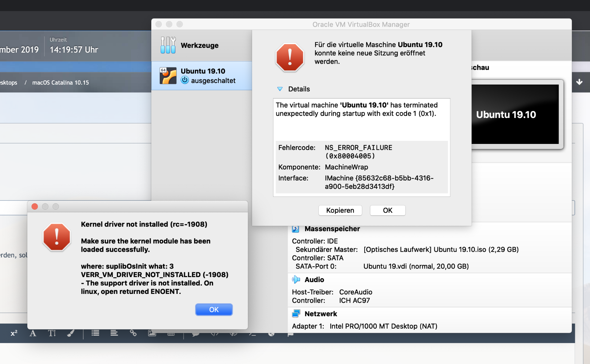Insert a bulleted list via the editor toolbar
Screen dimensions: 590x364
pos(95,333)
